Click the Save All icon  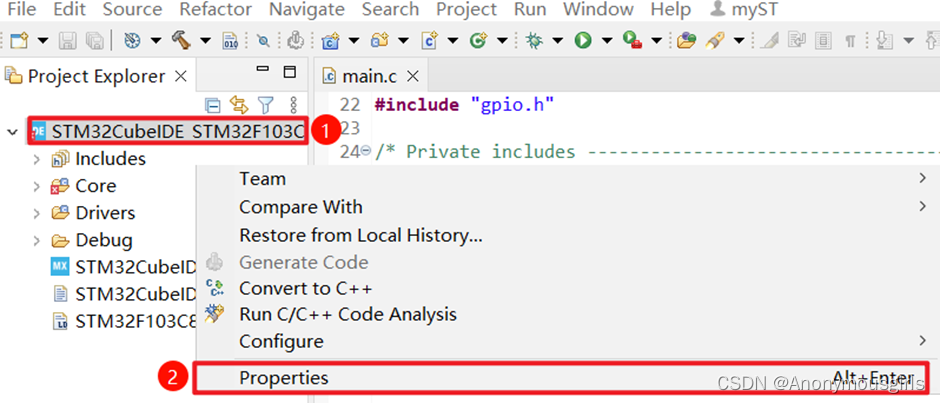click(x=95, y=40)
